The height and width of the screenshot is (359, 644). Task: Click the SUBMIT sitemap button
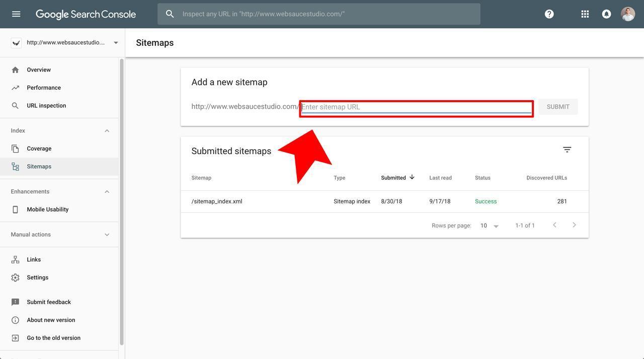558,107
